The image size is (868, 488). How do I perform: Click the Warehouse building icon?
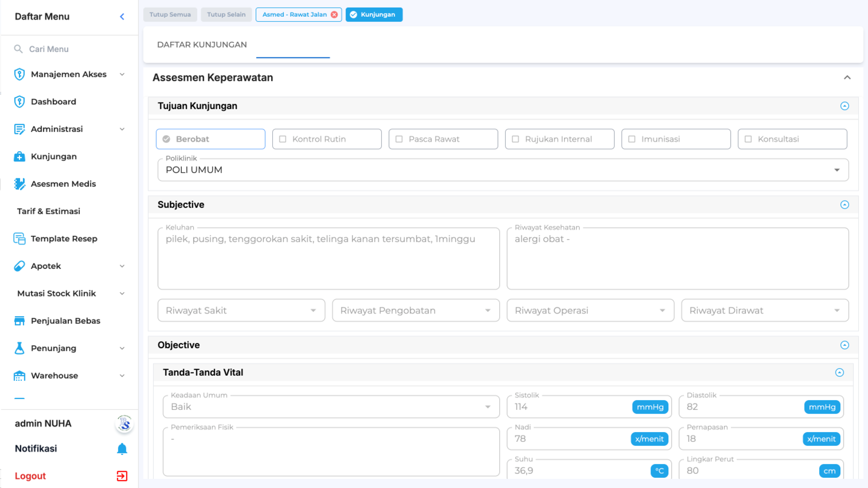[x=20, y=376]
